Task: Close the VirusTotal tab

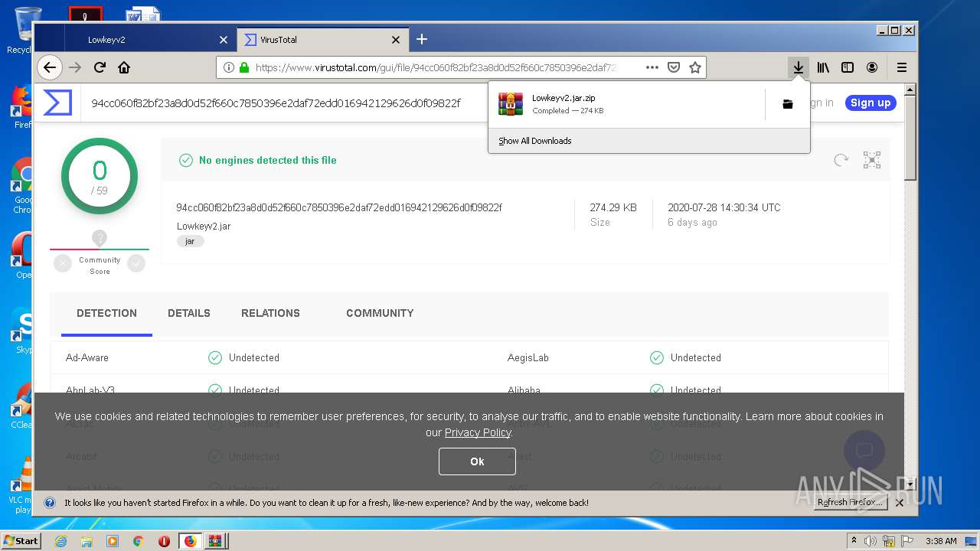Action: 396,40
